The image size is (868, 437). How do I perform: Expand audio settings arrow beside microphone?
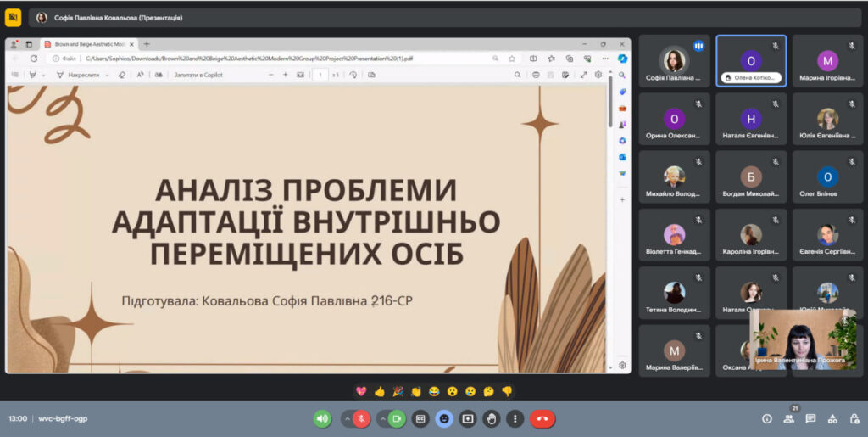pos(347,418)
